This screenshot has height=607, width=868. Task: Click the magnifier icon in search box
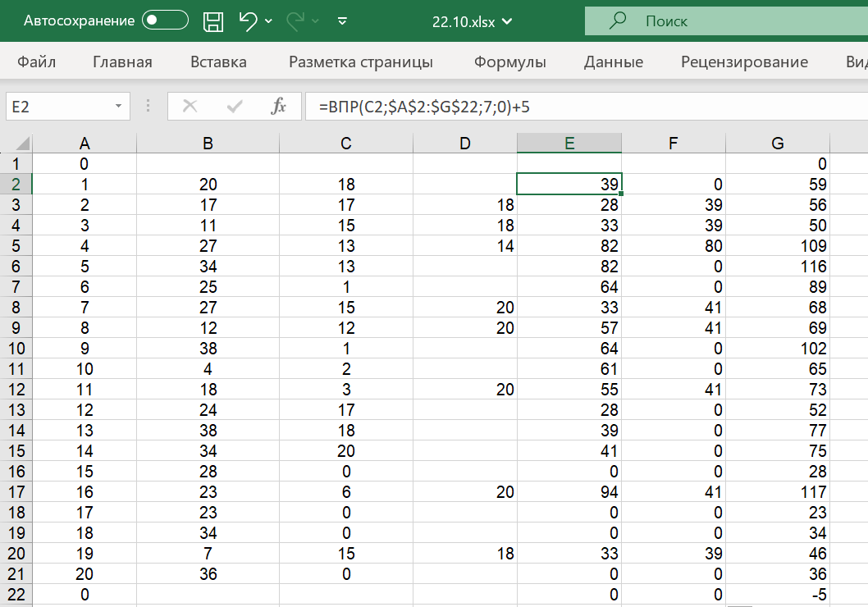pyautogui.click(x=619, y=21)
